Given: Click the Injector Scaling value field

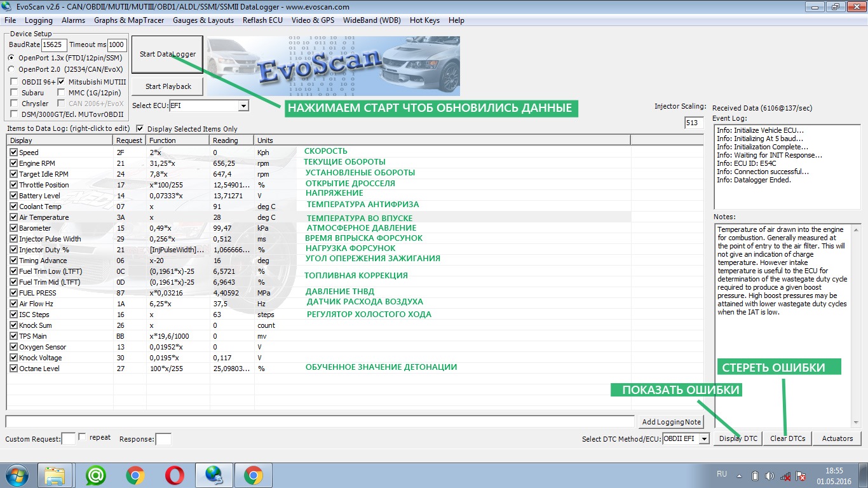Looking at the screenshot, I should [x=694, y=123].
